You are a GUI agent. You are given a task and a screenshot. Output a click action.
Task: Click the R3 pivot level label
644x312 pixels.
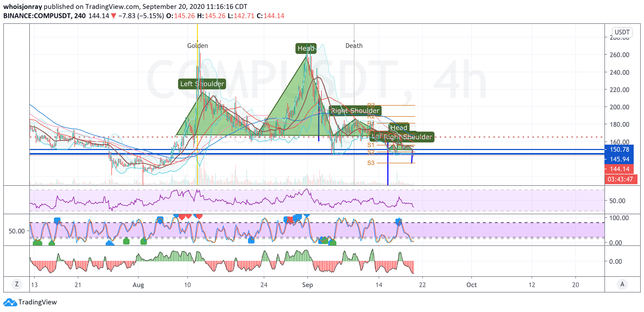(x=371, y=105)
